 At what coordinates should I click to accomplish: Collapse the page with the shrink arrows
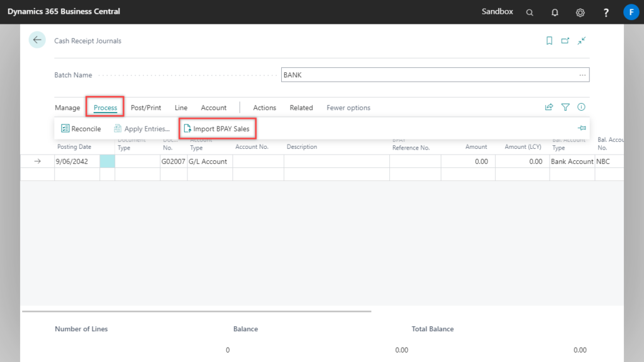pos(581,40)
